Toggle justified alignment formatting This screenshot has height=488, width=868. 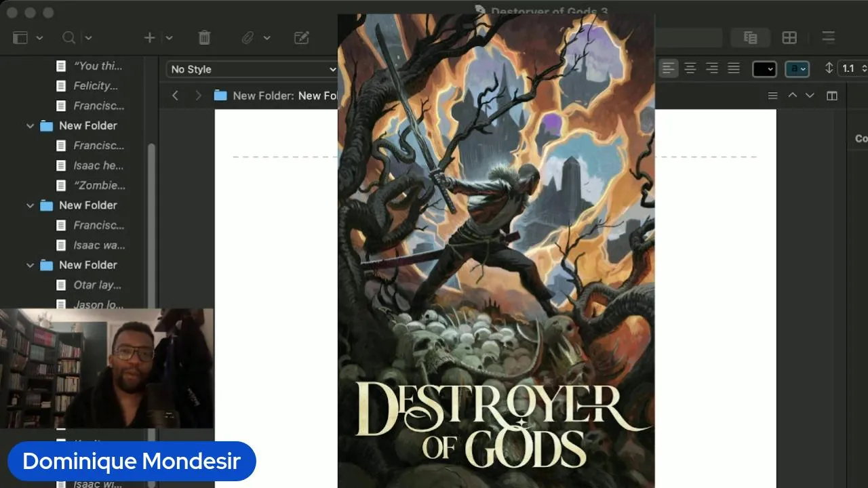point(734,68)
